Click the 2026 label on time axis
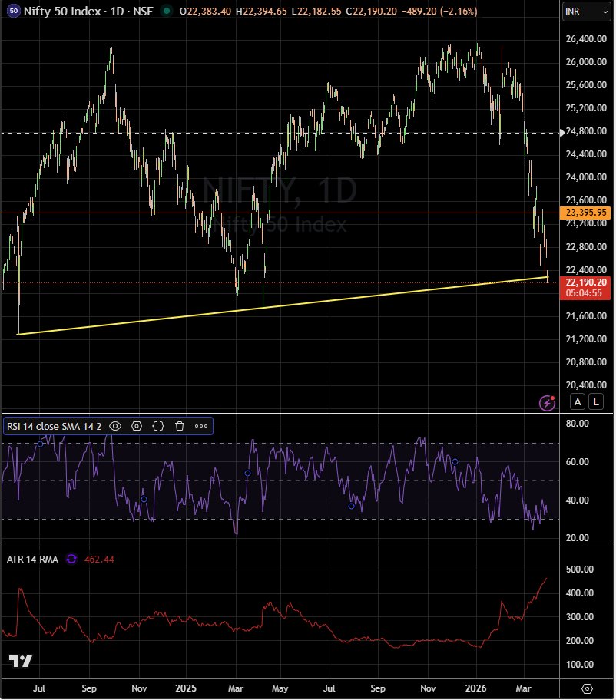The height and width of the screenshot is (700, 616). [475, 688]
